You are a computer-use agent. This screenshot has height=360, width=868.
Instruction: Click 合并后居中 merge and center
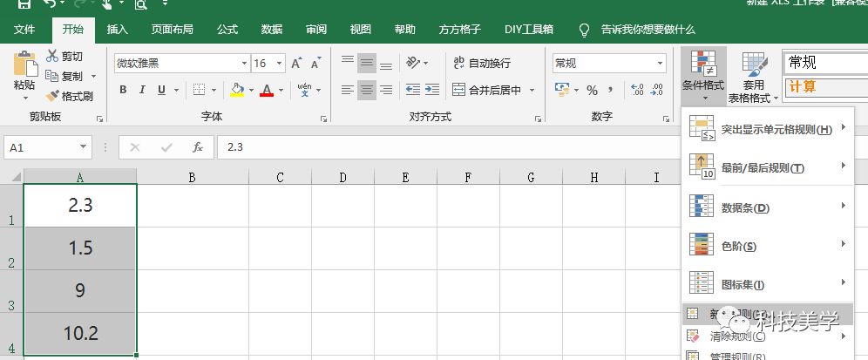point(486,90)
